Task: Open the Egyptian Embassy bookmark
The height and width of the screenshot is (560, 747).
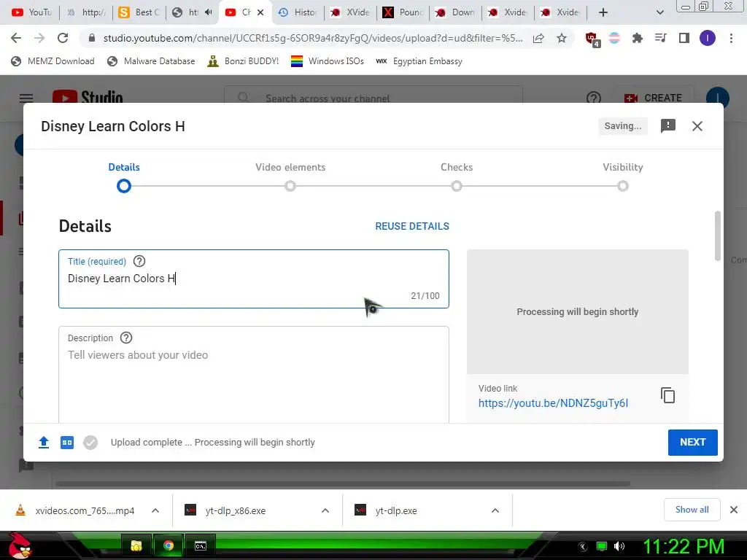Action: tap(419, 61)
